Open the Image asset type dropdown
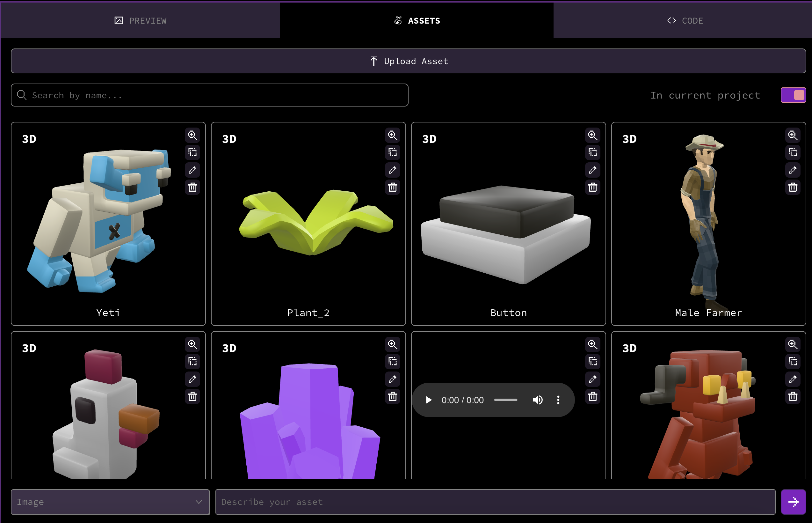 click(x=110, y=502)
